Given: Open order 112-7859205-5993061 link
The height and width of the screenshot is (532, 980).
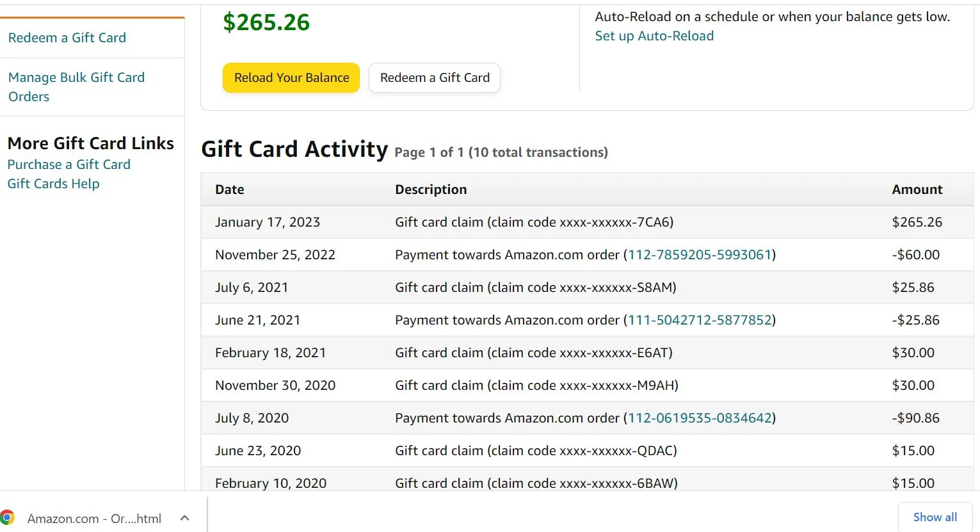Looking at the screenshot, I should click(x=700, y=255).
